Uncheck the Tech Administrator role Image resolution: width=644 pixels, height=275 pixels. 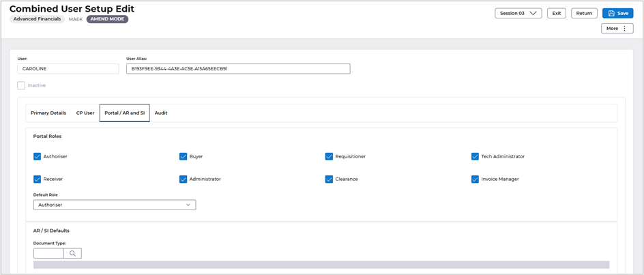[475, 157]
